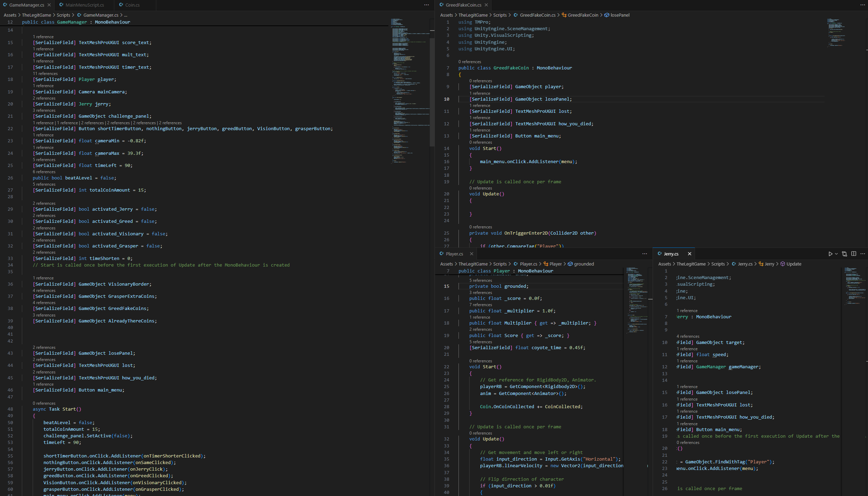
Task: Click '4 references' code lens above target in Jerry.cs
Action: [688, 336]
